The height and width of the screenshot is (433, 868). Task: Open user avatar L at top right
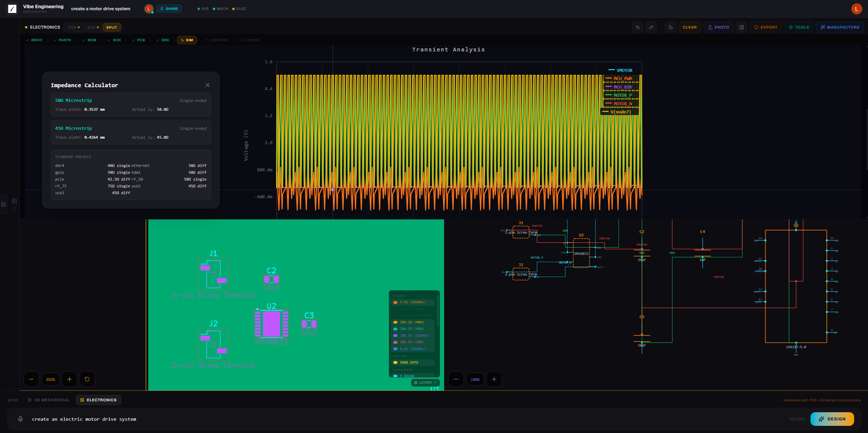[x=857, y=9]
